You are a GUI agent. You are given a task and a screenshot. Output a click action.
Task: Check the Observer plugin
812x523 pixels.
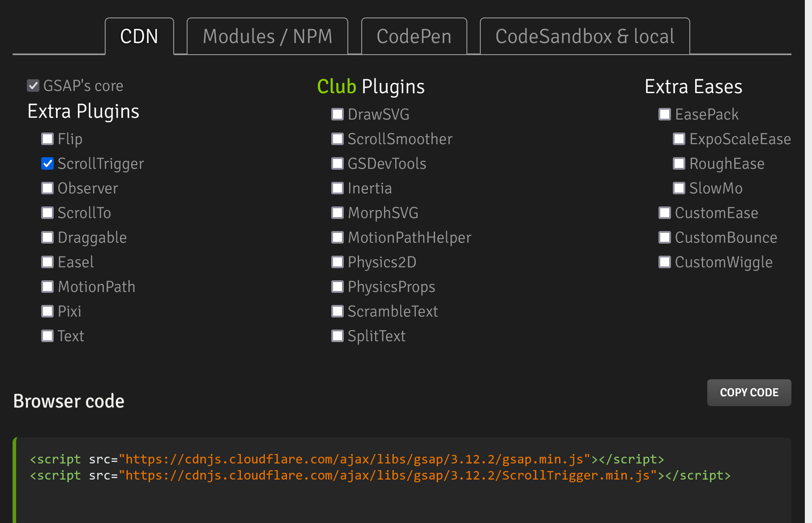[x=47, y=188]
